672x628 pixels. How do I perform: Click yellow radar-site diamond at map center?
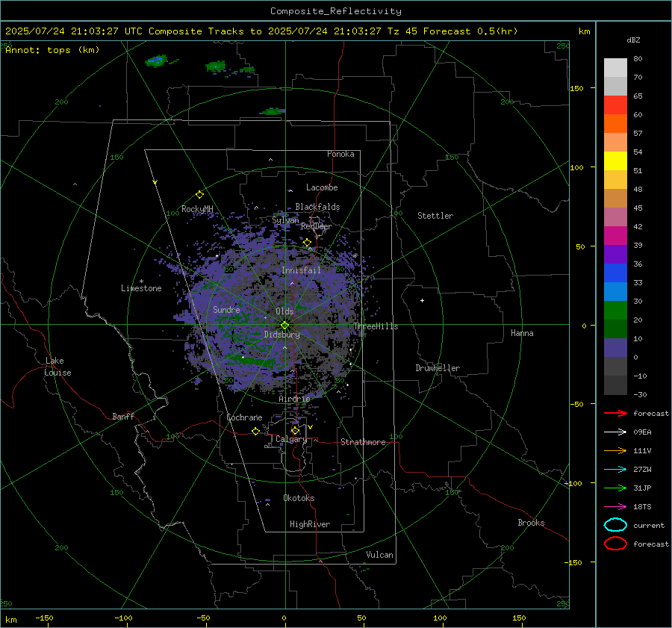(x=284, y=326)
